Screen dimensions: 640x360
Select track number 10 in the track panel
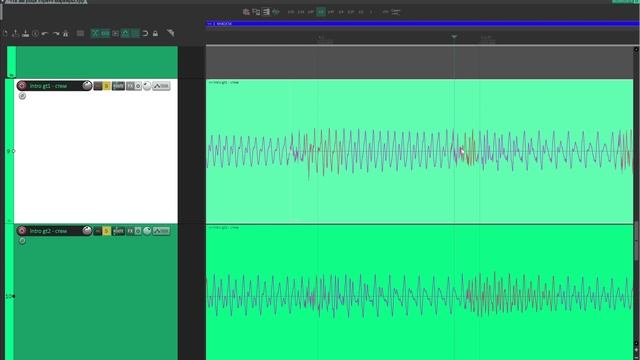pos(9,296)
